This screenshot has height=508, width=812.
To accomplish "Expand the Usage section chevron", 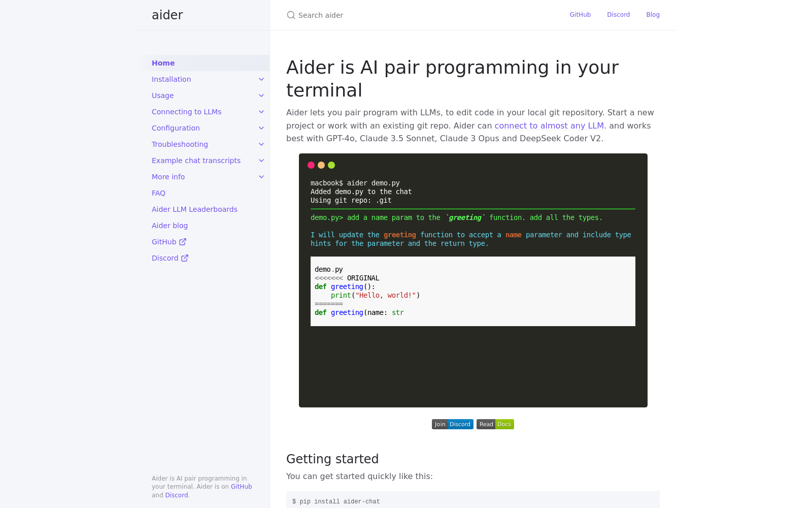I will pyautogui.click(x=261, y=96).
